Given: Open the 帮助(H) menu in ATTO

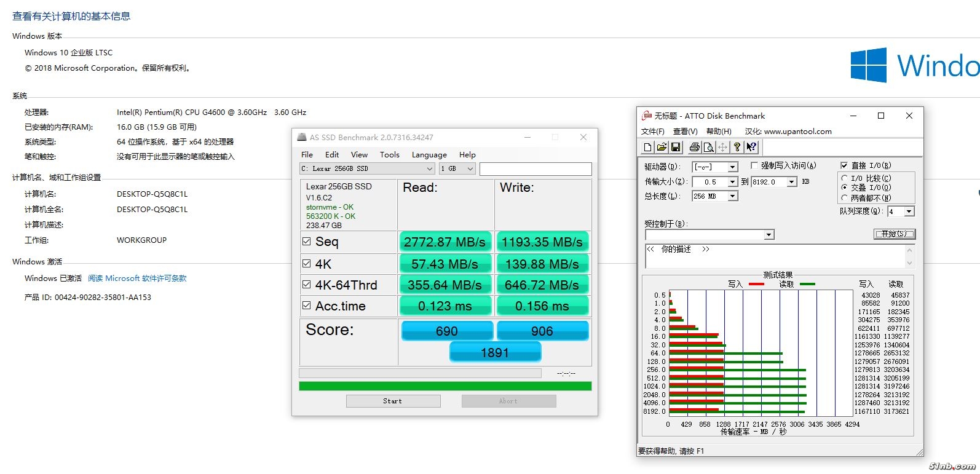Looking at the screenshot, I should [719, 132].
